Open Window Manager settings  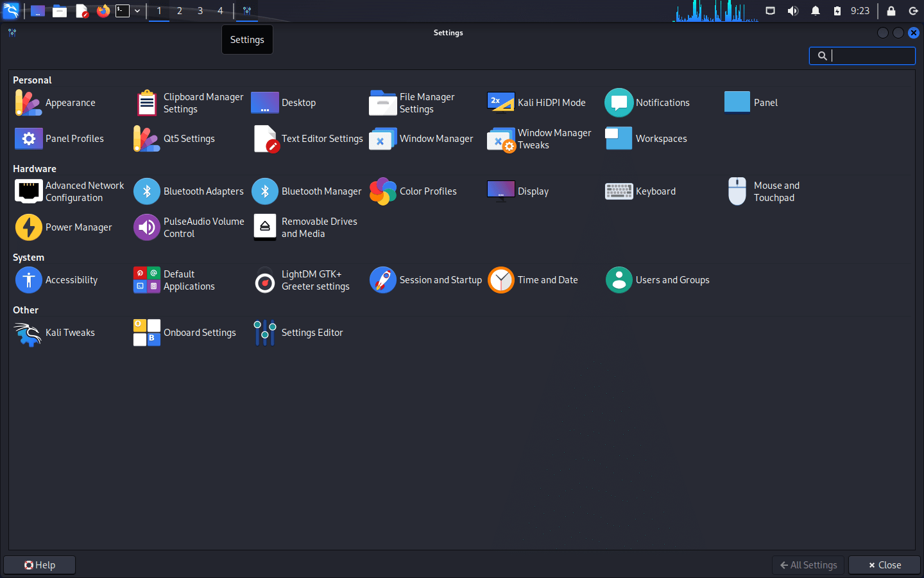coord(422,139)
